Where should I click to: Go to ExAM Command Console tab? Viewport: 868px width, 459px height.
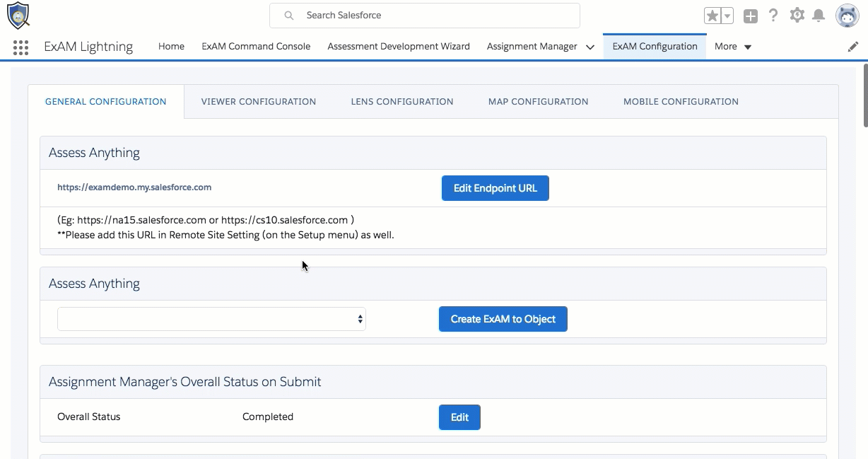pyautogui.click(x=256, y=47)
